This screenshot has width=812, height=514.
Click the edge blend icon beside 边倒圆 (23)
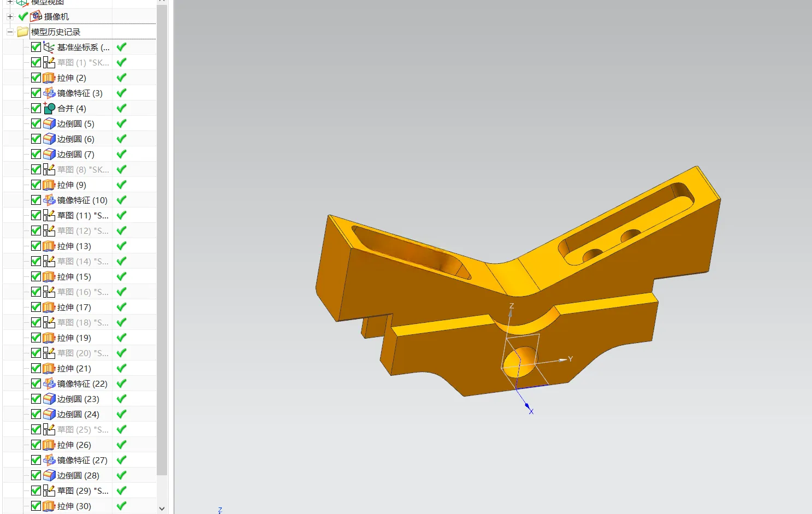click(49, 399)
